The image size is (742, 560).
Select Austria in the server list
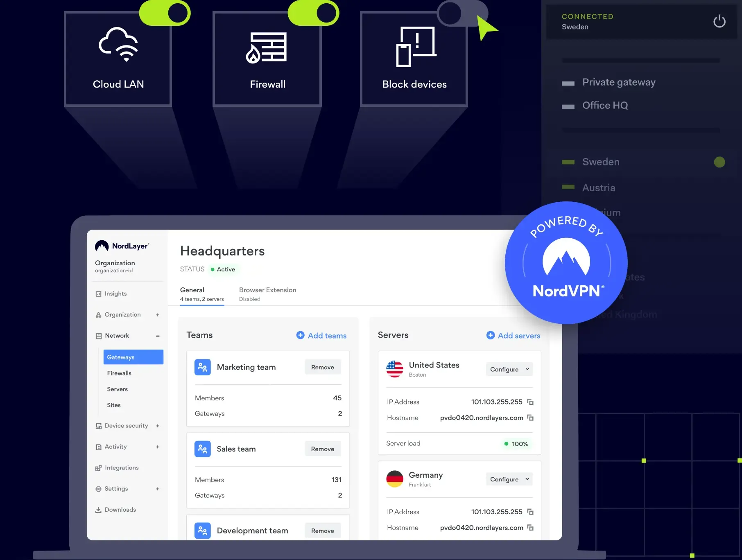599,188
